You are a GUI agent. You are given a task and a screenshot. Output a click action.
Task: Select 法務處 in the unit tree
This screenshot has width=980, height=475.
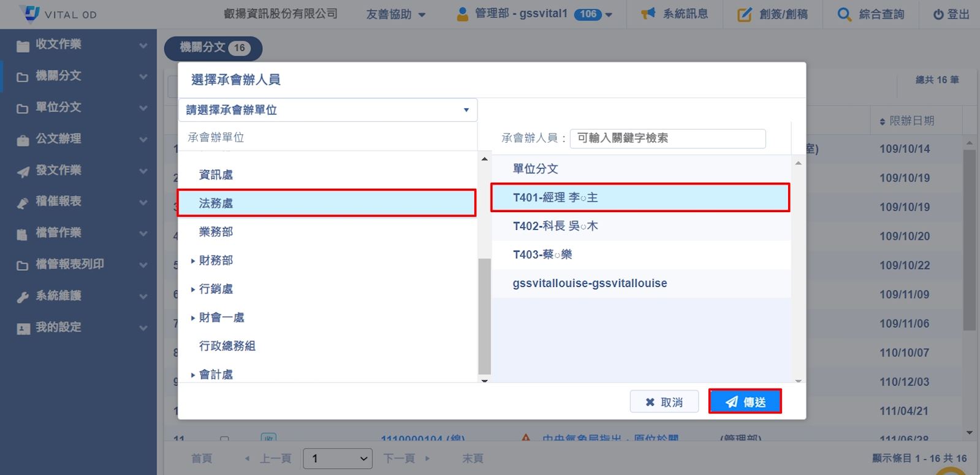[216, 203]
